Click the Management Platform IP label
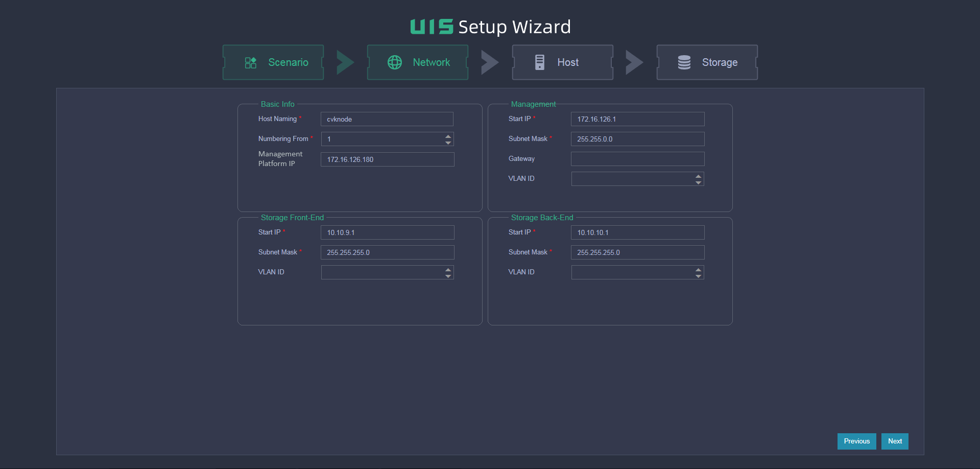The width and height of the screenshot is (980, 469). [280, 159]
